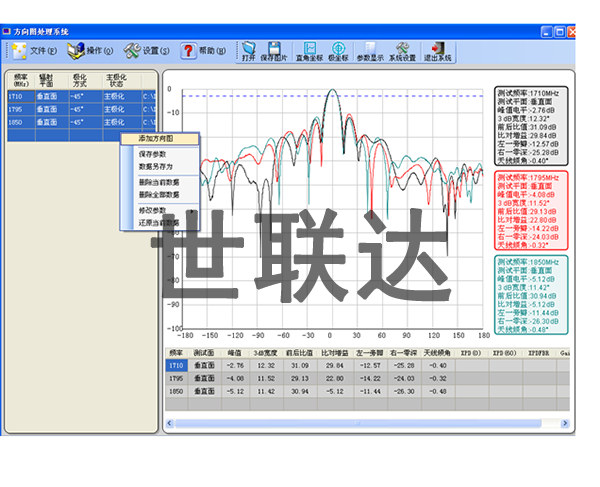The width and height of the screenshot is (600, 487).
Task: Click the 辐射平面 column header in the left list
Action: [52, 80]
